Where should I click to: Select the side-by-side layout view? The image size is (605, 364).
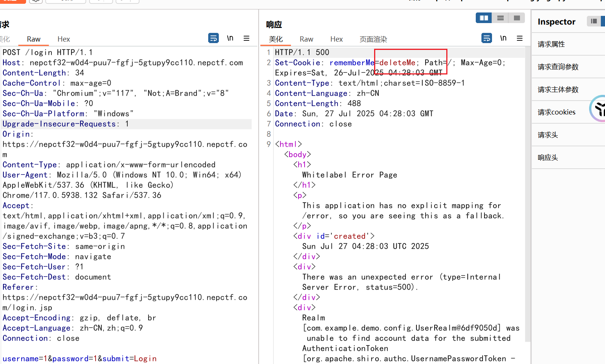pyautogui.click(x=484, y=18)
